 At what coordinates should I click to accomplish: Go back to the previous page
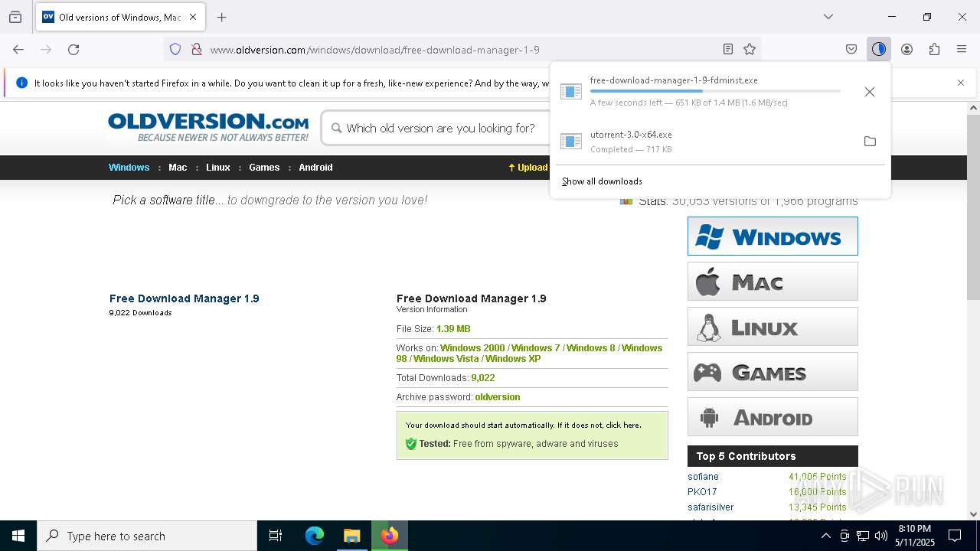(x=18, y=49)
